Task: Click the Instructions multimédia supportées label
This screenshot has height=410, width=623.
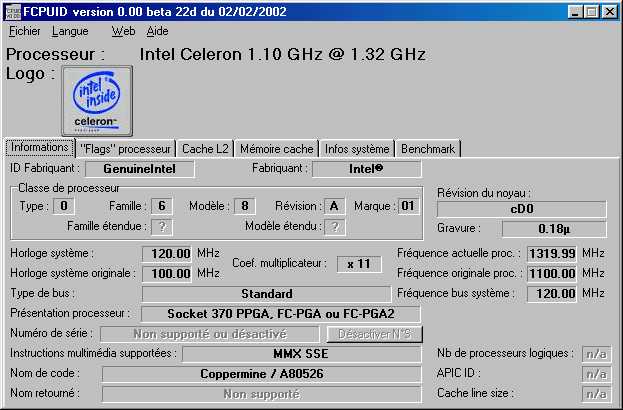Action: point(93,353)
